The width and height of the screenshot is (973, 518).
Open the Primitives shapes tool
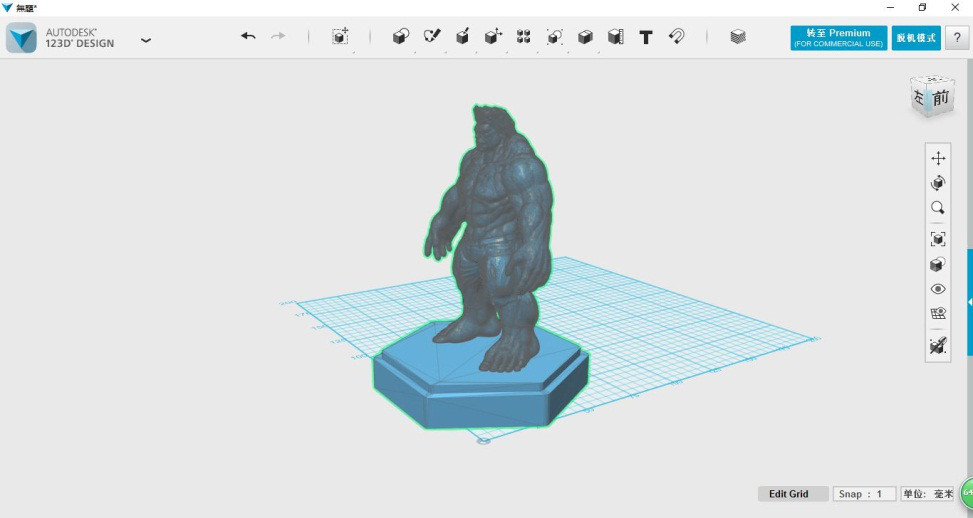(x=400, y=37)
